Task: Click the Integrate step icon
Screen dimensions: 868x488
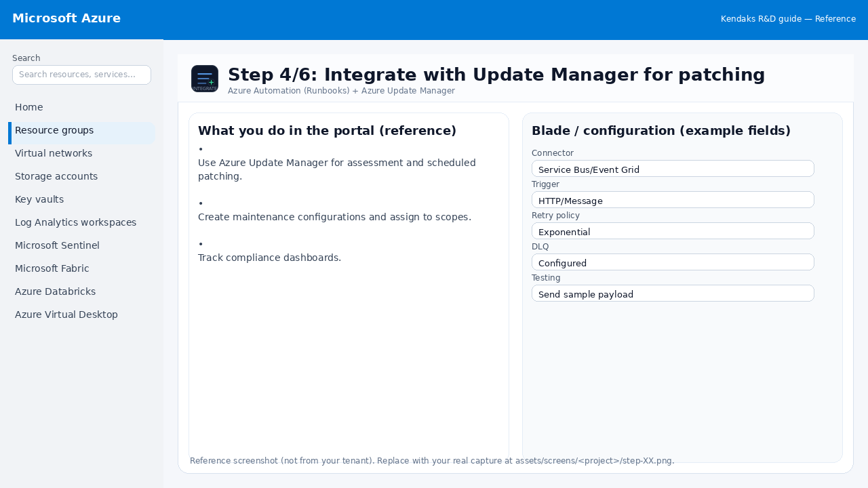Action: pyautogui.click(x=205, y=79)
